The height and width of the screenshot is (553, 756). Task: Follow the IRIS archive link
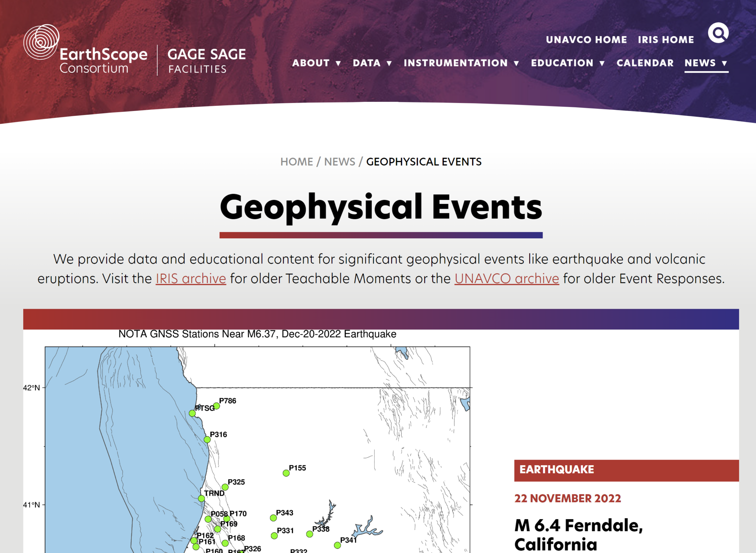(190, 279)
